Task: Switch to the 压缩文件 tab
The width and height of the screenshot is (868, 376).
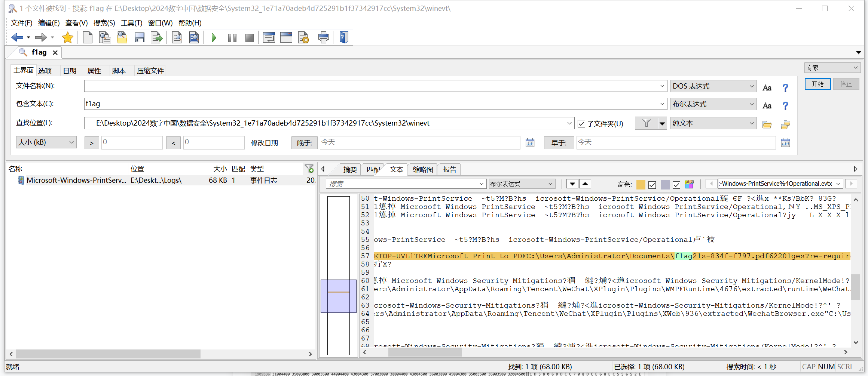Action: point(150,71)
